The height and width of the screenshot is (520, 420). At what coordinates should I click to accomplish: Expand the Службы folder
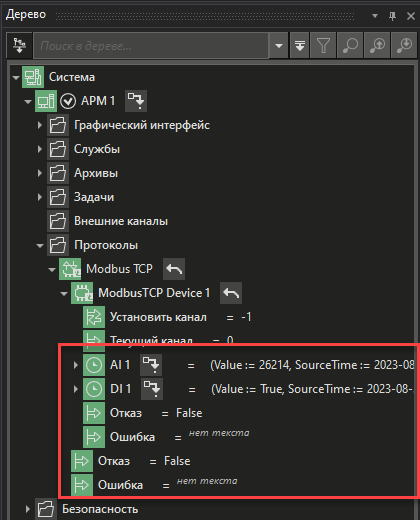click(40, 149)
